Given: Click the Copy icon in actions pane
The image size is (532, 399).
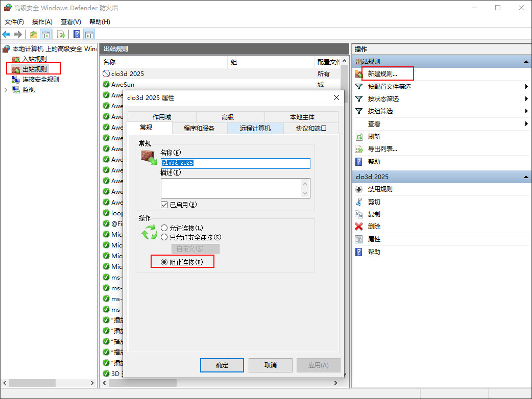Looking at the screenshot, I should pyautogui.click(x=359, y=214).
